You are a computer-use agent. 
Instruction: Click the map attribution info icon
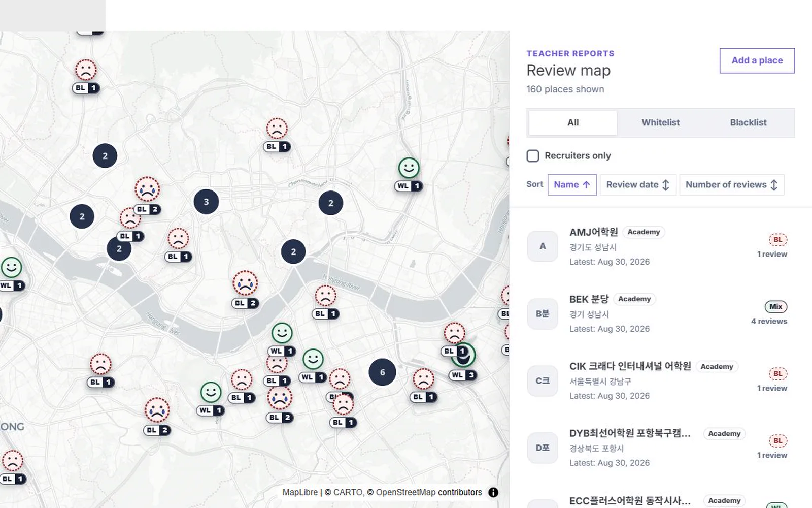click(493, 492)
